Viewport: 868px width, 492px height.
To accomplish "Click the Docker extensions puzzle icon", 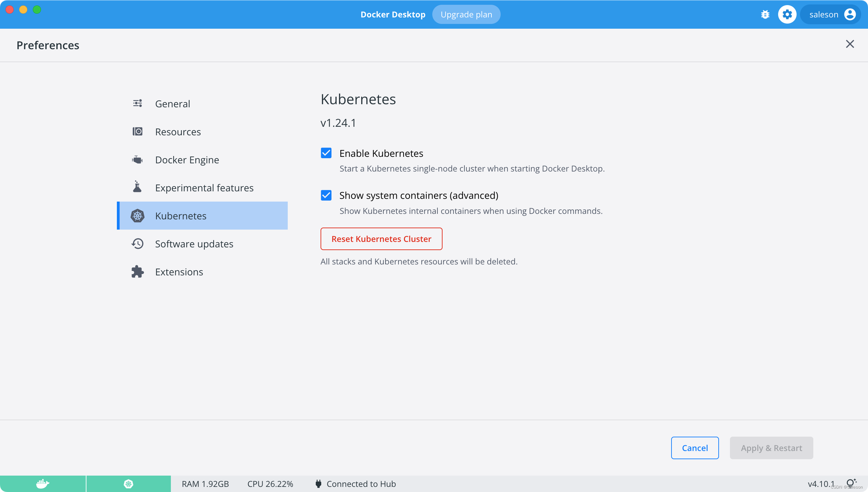I will pos(137,271).
